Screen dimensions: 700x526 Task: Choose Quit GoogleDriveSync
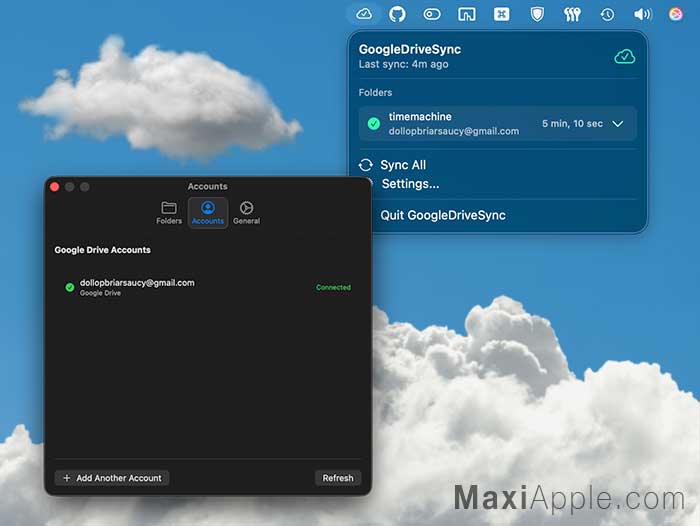coord(443,215)
